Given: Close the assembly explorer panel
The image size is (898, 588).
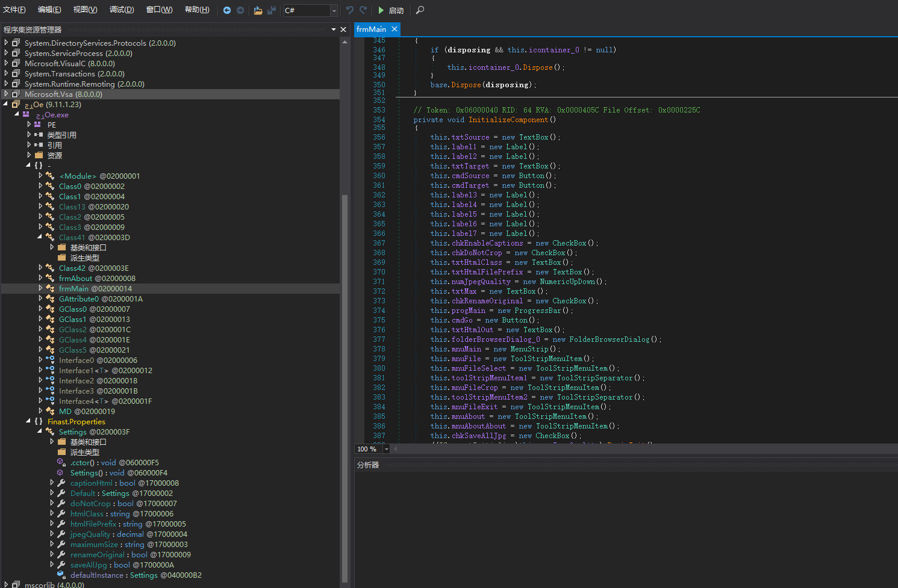Looking at the screenshot, I should (x=343, y=29).
